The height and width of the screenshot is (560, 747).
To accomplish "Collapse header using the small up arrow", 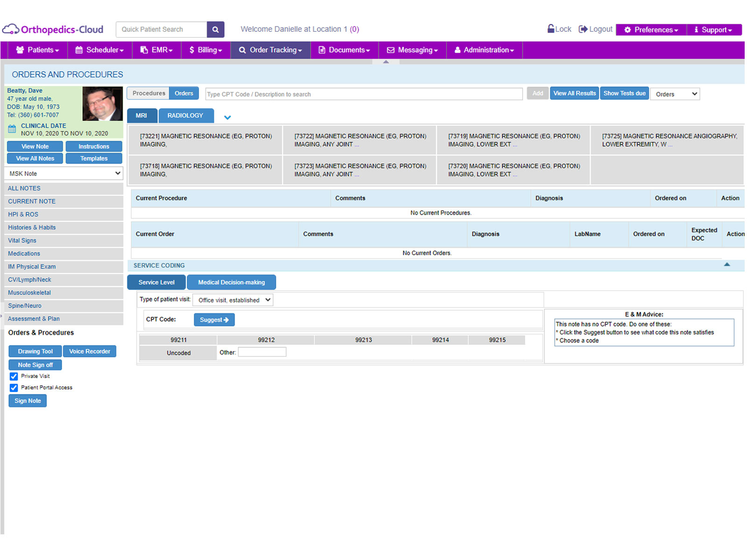I will [386, 62].
